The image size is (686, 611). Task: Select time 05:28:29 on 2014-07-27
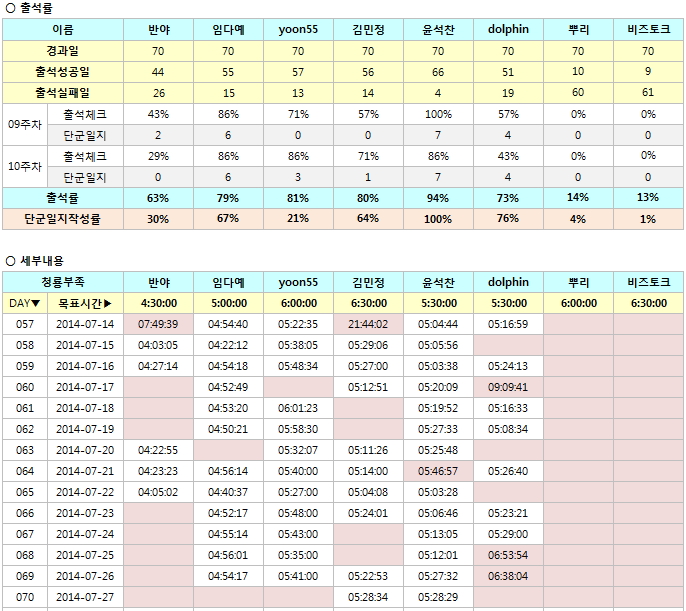[x=438, y=597]
